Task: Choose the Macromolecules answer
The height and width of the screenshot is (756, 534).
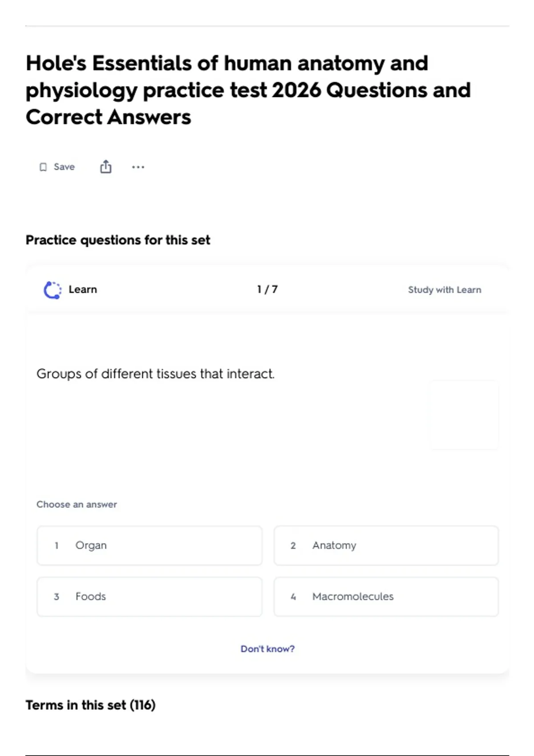Action: [386, 597]
